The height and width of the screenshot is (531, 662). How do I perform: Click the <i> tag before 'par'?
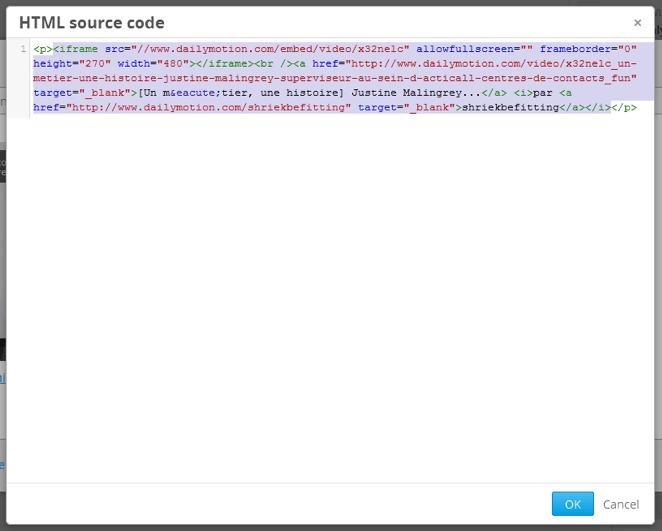(523, 93)
